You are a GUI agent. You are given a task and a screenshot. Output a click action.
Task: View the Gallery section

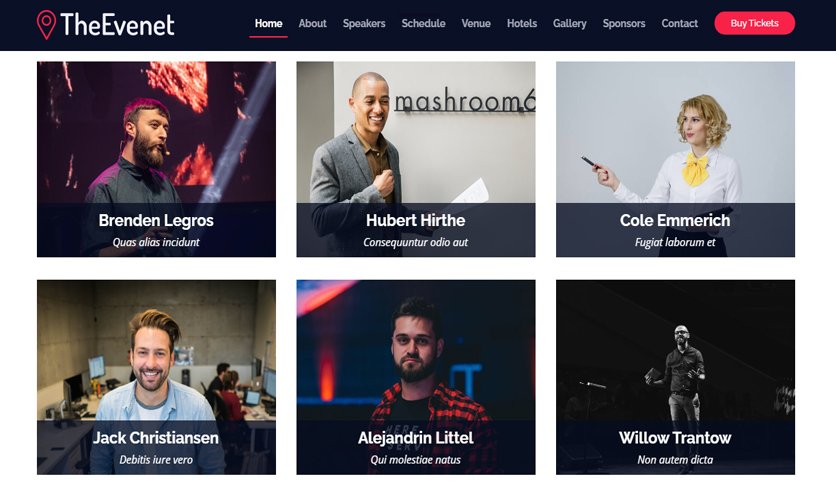click(x=569, y=23)
